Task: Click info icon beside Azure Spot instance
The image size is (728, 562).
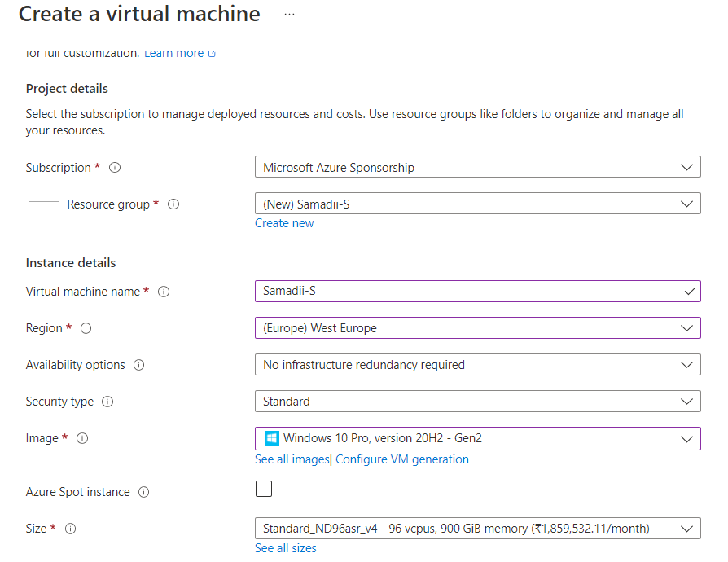Action: 143,492
